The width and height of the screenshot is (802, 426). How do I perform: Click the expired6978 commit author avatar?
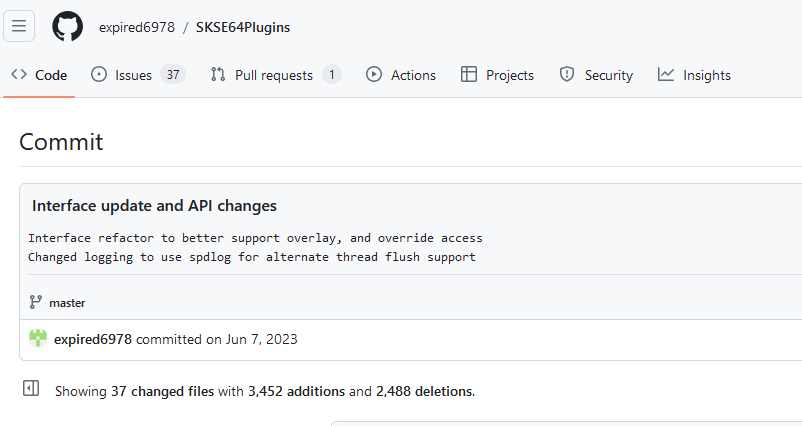[38, 339]
